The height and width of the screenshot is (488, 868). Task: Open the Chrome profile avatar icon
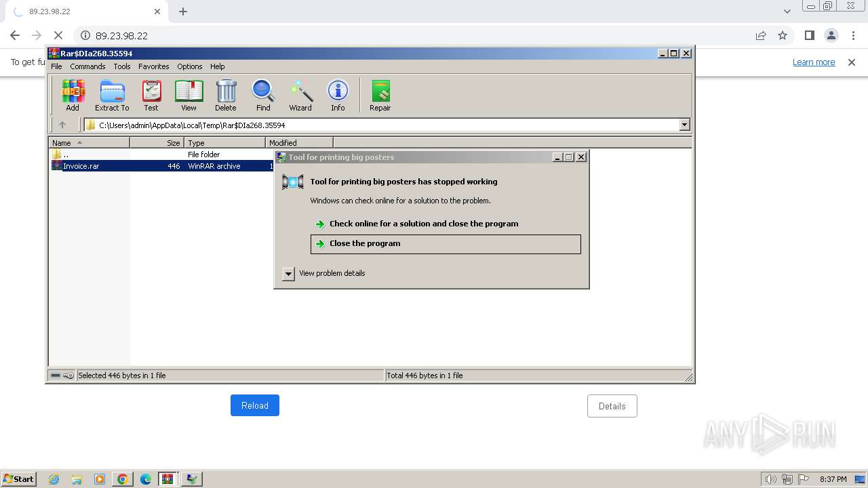point(831,35)
